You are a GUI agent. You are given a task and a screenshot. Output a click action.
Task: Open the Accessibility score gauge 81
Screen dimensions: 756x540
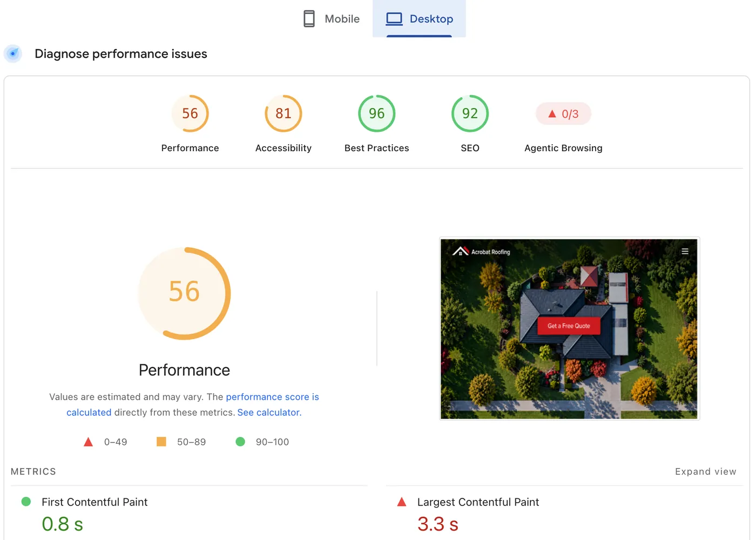pos(283,113)
